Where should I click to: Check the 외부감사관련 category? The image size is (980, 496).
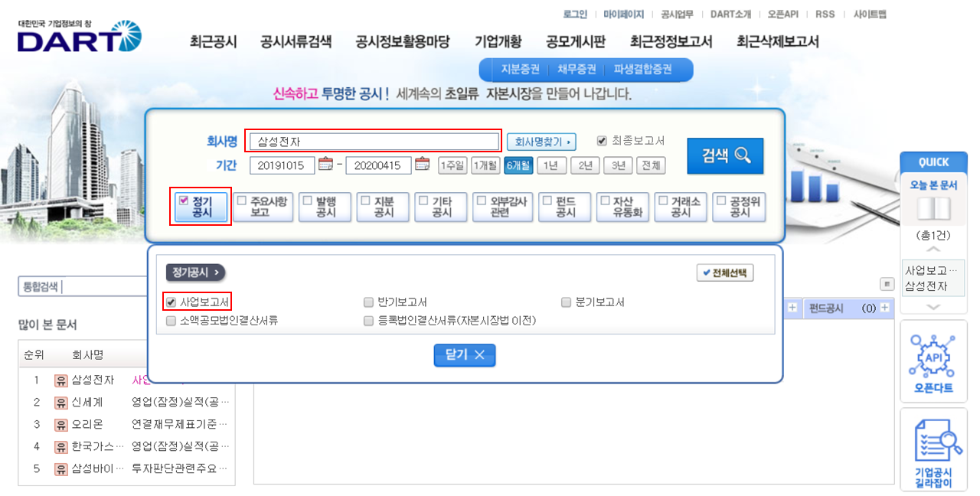[482, 201]
